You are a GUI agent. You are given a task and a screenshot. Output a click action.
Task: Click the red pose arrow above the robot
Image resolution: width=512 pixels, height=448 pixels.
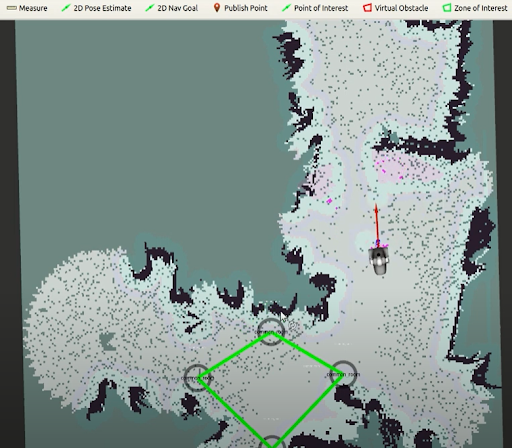click(x=377, y=223)
